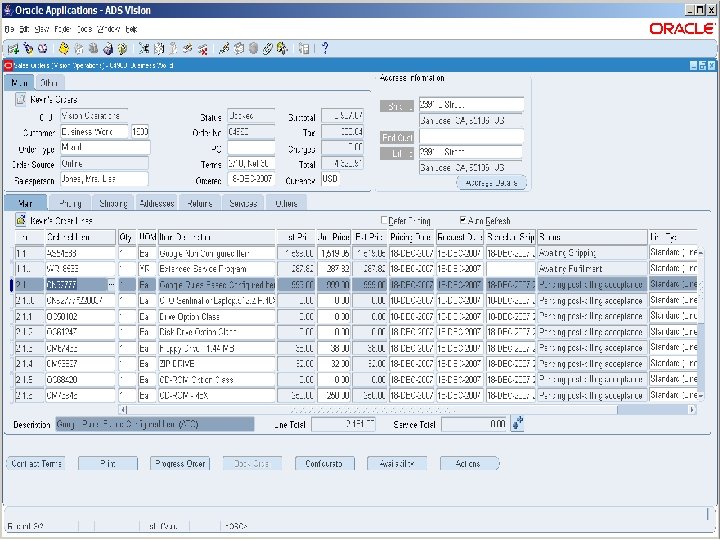Switch to the Shipping lines tab
This screenshot has height=540, width=720.
pos(113,203)
